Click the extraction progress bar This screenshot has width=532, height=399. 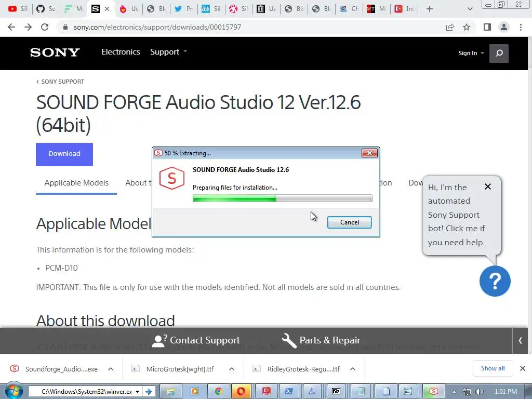[282, 198]
